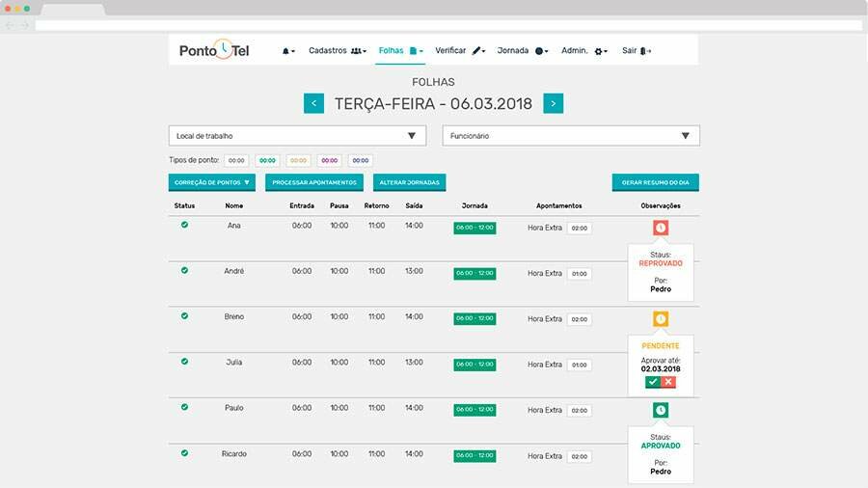
Task: Click André's Saída time 13:00
Action: (x=414, y=271)
